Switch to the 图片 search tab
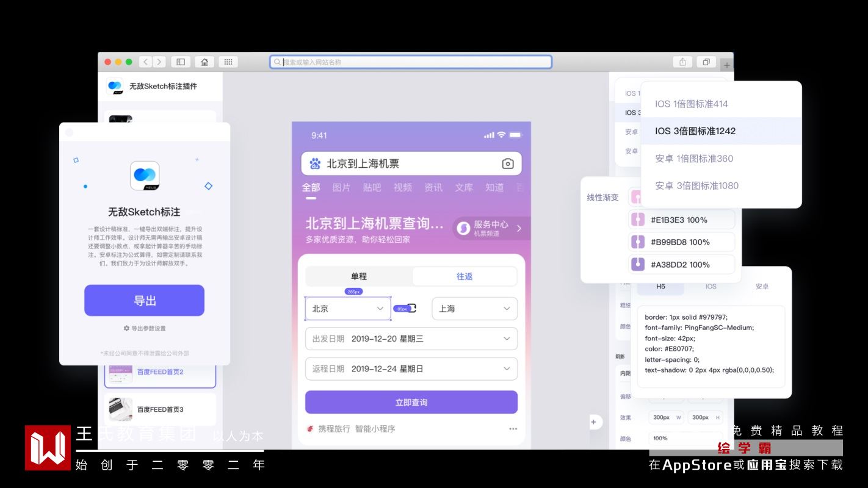868x488 pixels. point(341,187)
